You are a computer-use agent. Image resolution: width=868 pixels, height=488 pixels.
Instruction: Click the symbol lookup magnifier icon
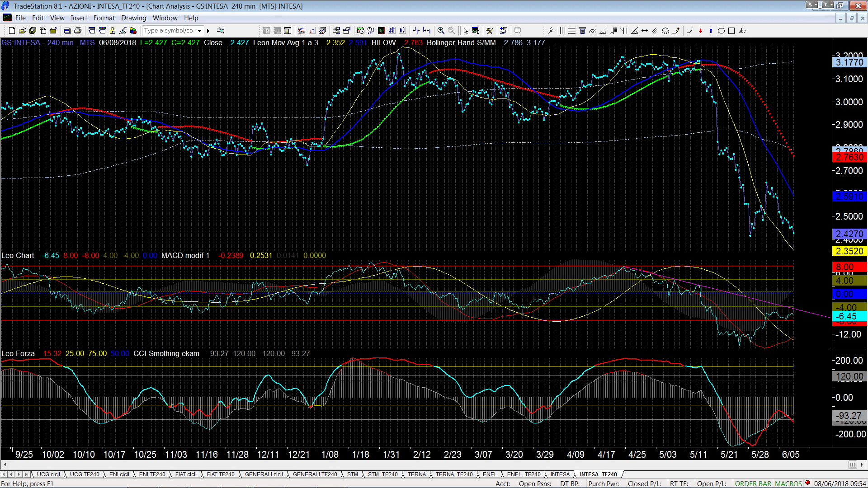pyautogui.click(x=221, y=31)
